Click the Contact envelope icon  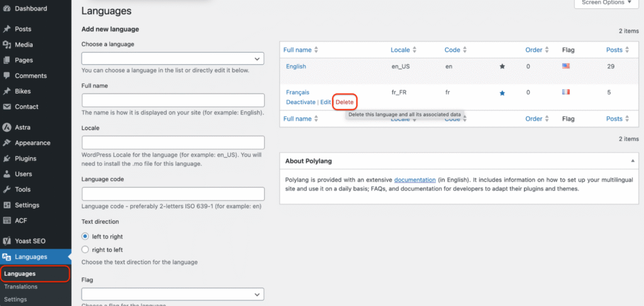(x=6, y=107)
